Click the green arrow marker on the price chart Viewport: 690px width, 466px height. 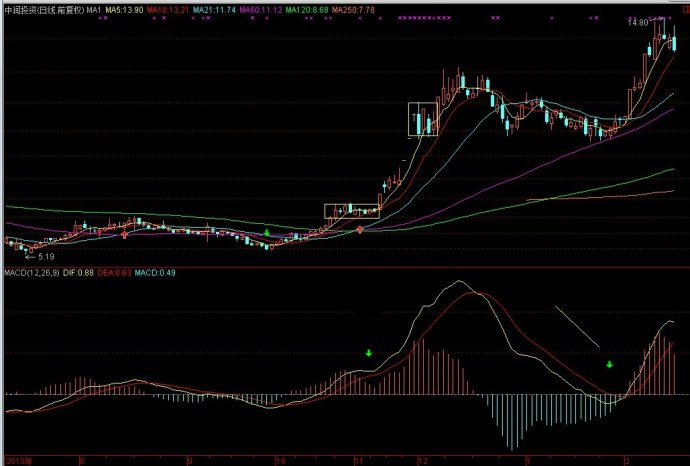[x=267, y=233]
